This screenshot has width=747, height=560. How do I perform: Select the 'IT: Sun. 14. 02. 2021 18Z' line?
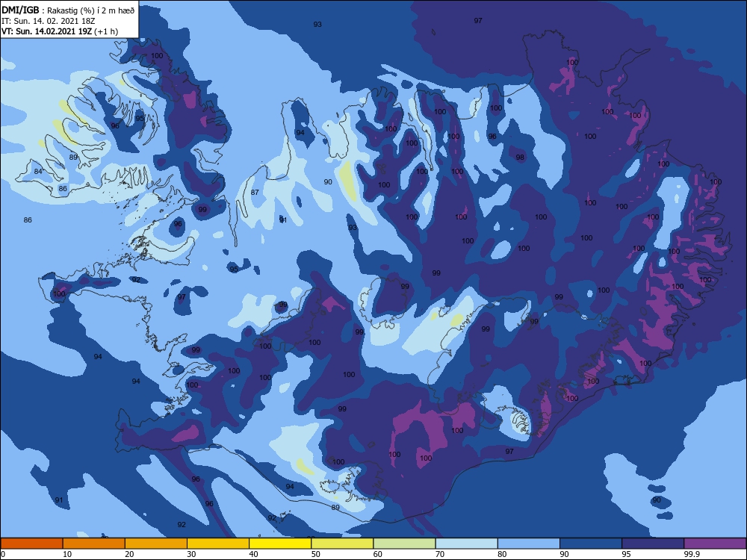coord(49,21)
